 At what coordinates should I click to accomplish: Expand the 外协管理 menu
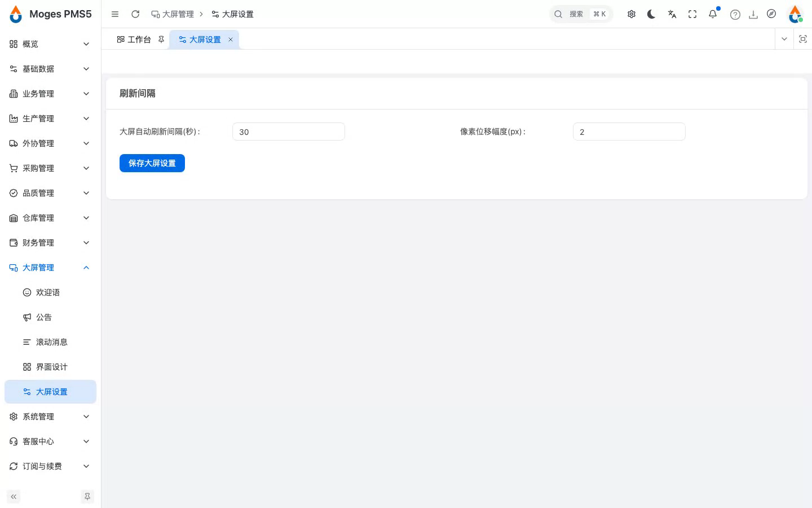51,143
